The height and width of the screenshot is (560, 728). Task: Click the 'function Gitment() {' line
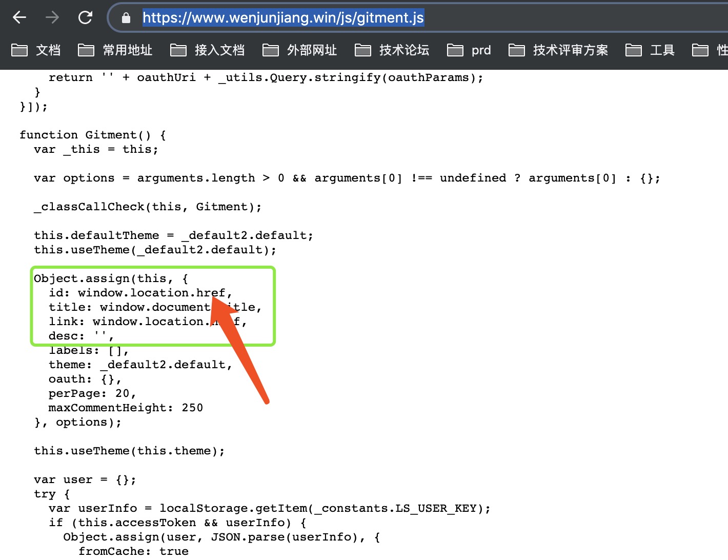click(93, 135)
